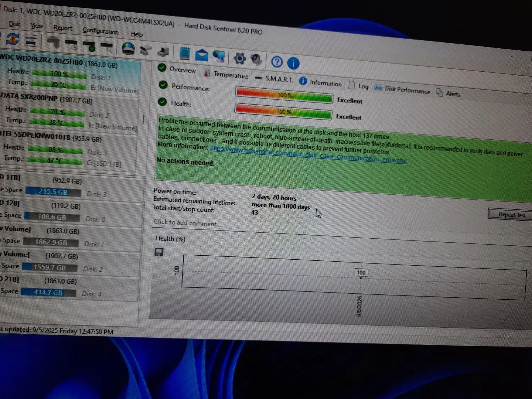Viewport: 532px width, 399px height.
Task: Switch to the Alerts tab
Action: click(448, 93)
